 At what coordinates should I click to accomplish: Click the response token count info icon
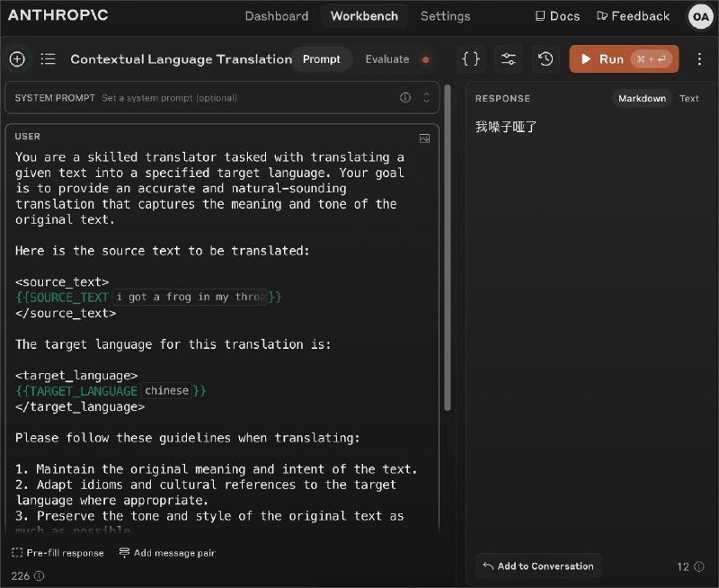point(699,566)
